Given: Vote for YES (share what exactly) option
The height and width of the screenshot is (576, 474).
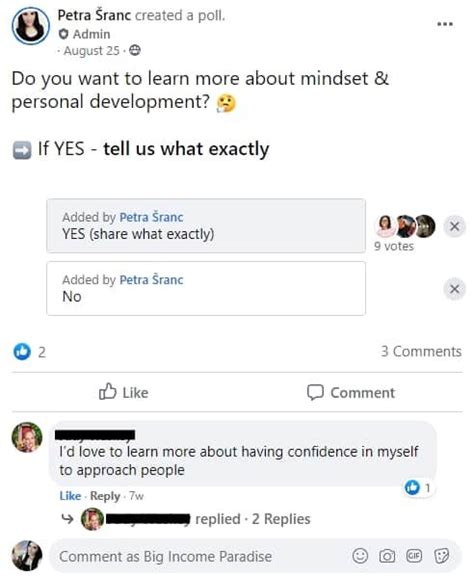Looking at the screenshot, I should point(206,226).
